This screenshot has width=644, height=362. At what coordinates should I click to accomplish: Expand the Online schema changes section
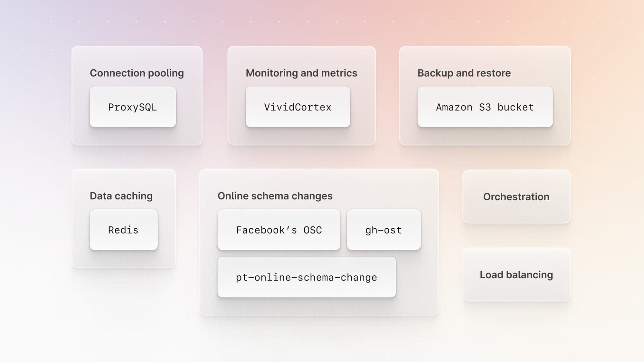(275, 195)
